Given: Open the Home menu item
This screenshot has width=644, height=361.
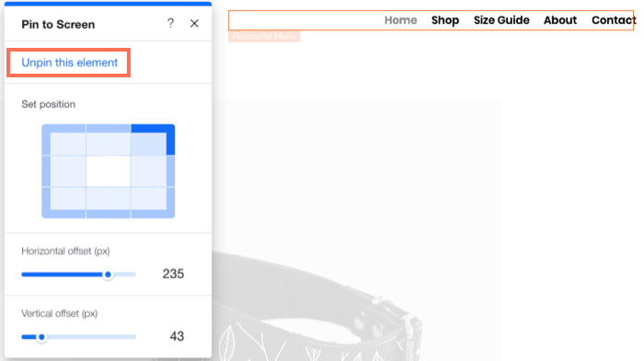Looking at the screenshot, I should point(400,20).
